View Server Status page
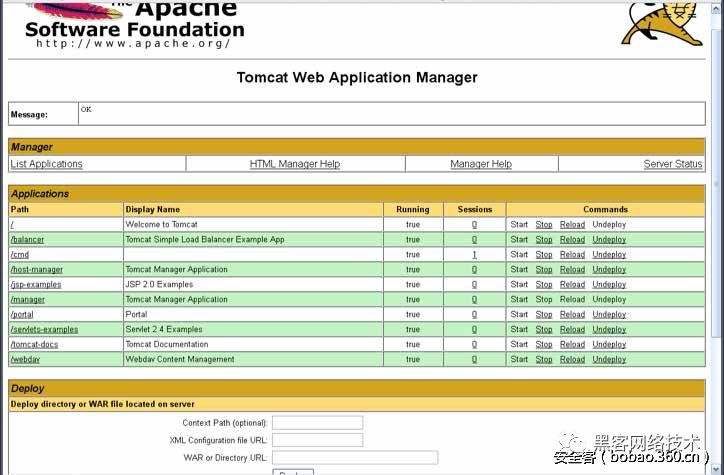Viewport: 724px width, 475px height. (673, 164)
